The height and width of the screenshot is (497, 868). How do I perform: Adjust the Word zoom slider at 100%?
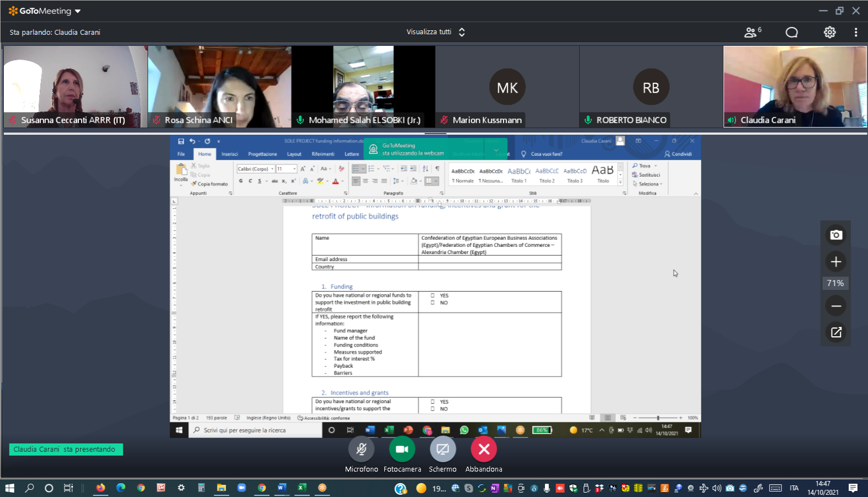pos(658,418)
